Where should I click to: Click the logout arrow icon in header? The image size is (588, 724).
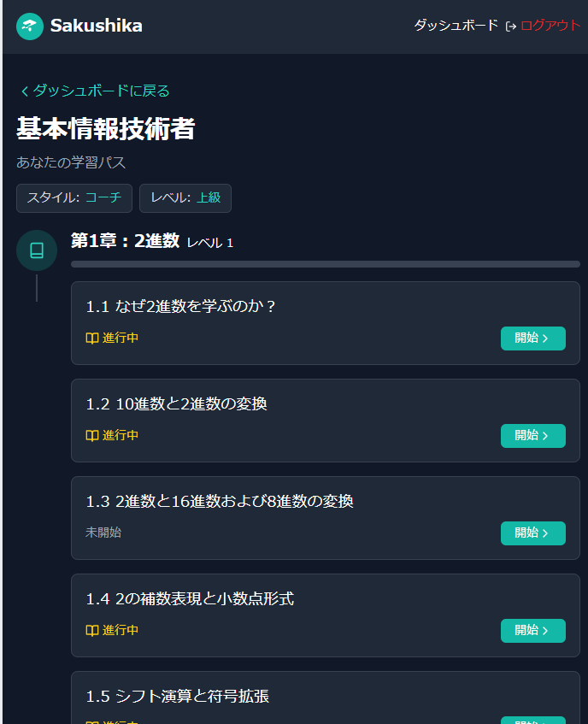pyautogui.click(x=511, y=26)
